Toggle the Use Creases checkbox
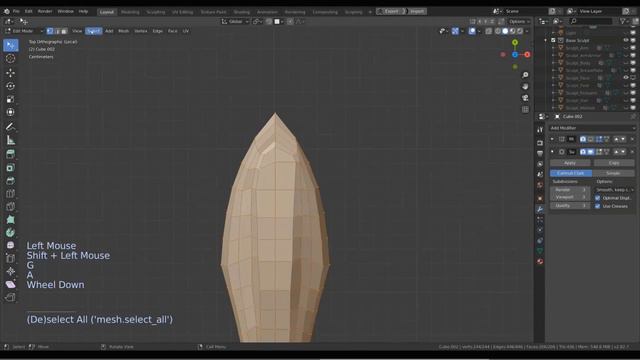Viewport: 640px width, 360px height. pyautogui.click(x=598, y=206)
